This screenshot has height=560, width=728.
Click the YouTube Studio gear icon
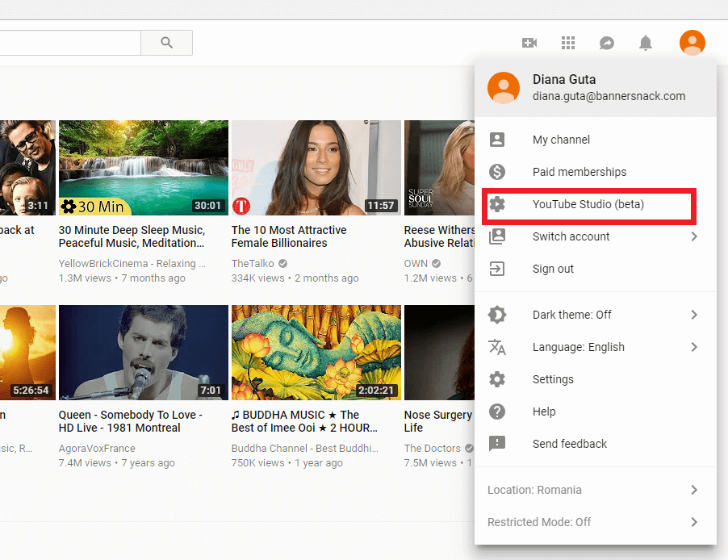[x=497, y=204]
